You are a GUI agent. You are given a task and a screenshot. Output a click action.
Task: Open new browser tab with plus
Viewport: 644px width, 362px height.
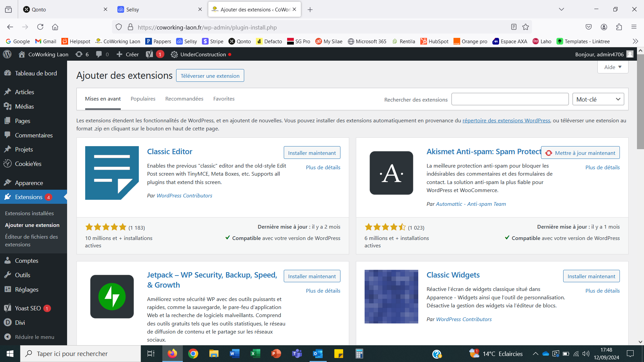[310, 9]
